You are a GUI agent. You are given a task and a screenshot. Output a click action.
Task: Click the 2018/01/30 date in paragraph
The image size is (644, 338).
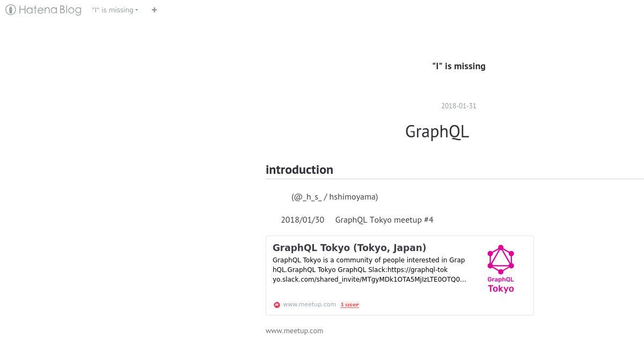pyautogui.click(x=302, y=219)
